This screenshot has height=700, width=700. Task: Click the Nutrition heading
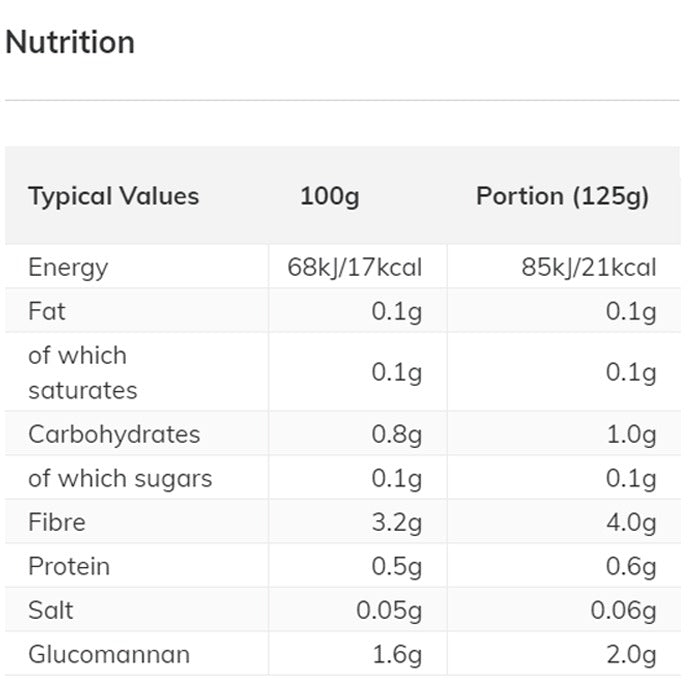coord(70,43)
